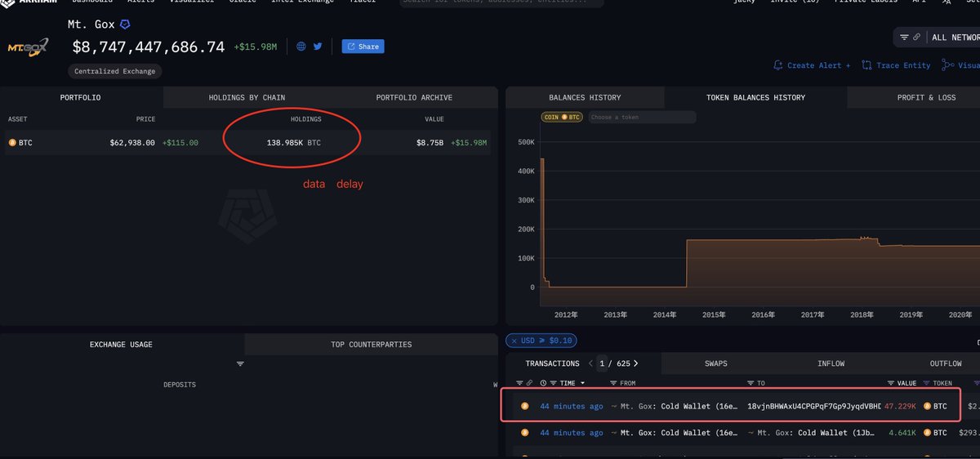Click the filter icon beside ALL NETWORKS
This screenshot has width=980, height=459.
coord(904,38)
